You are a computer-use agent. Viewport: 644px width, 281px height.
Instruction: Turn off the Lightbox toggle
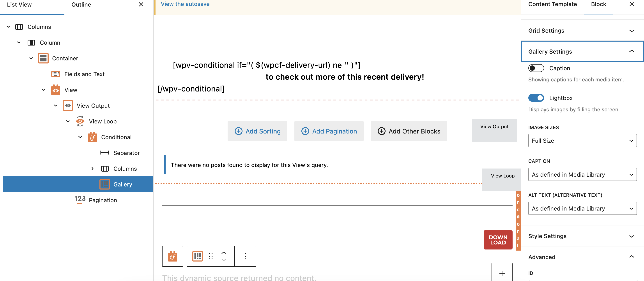click(x=536, y=98)
